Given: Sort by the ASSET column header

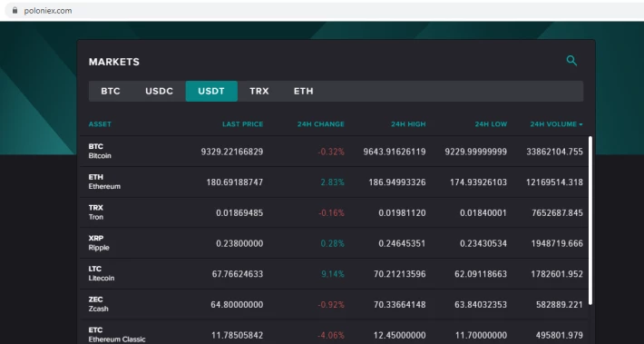Looking at the screenshot, I should click(x=100, y=124).
